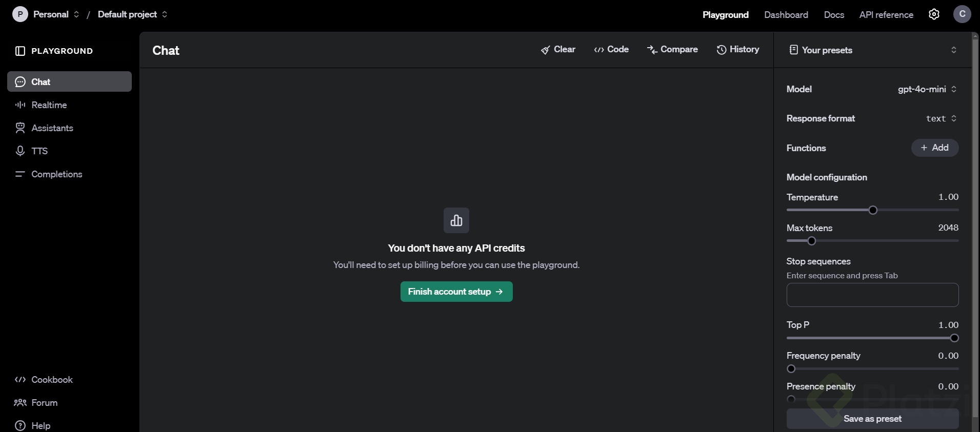This screenshot has width=980, height=432.
Task: Click the Presence penalty value 0.00
Action: [x=948, y=387]
